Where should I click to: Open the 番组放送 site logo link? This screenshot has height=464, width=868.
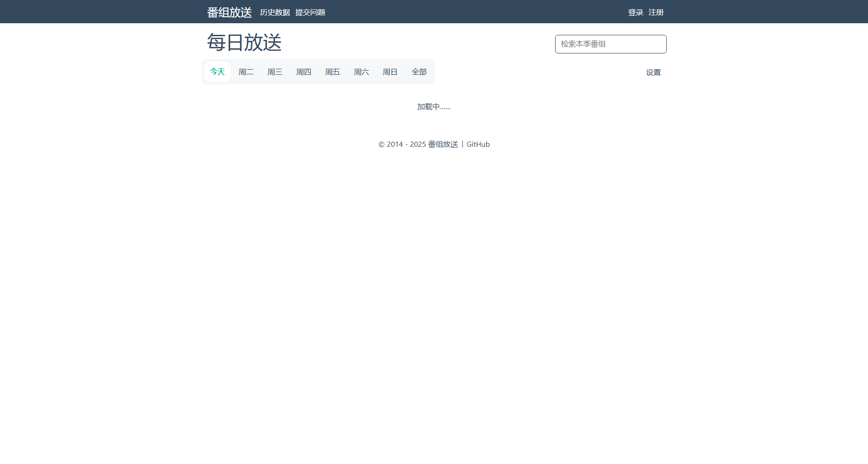tap(229, 13)
